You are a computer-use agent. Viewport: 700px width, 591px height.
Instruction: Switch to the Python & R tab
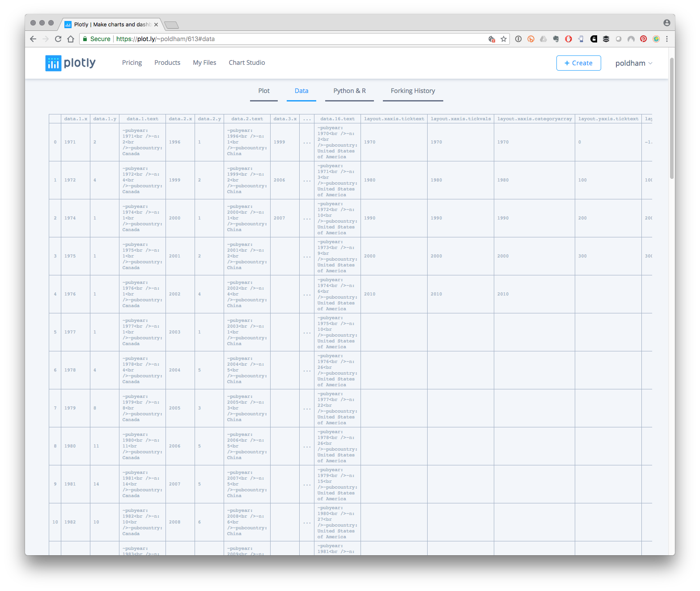349,91
